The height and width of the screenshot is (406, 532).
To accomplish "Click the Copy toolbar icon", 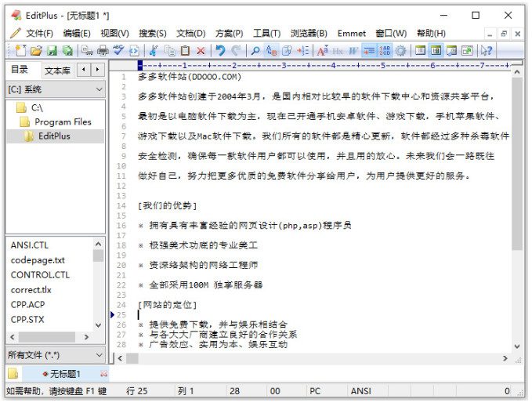I will [x=169, y=51].
